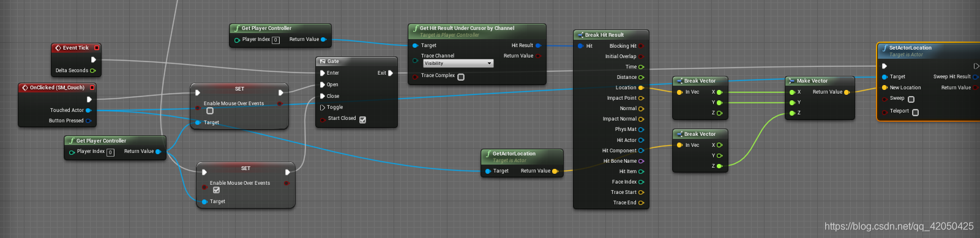
Task: Open the Trace Channel Visibility dropdown
Action: pyautogui.click(x=458, y=63)
